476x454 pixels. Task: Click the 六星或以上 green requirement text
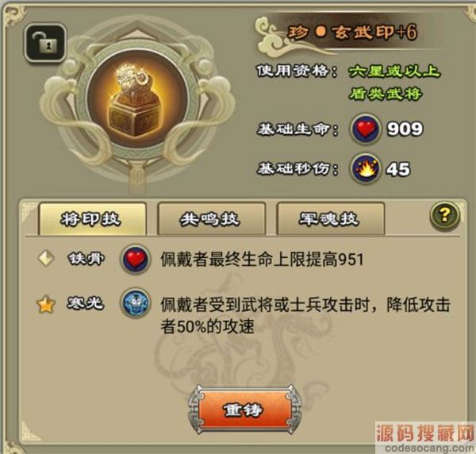394,71
